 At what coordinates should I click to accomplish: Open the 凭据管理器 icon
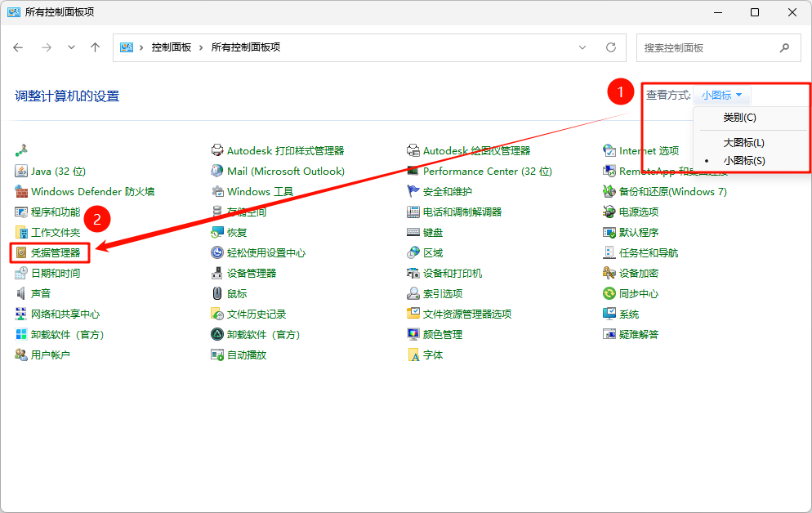pos(22,253)
